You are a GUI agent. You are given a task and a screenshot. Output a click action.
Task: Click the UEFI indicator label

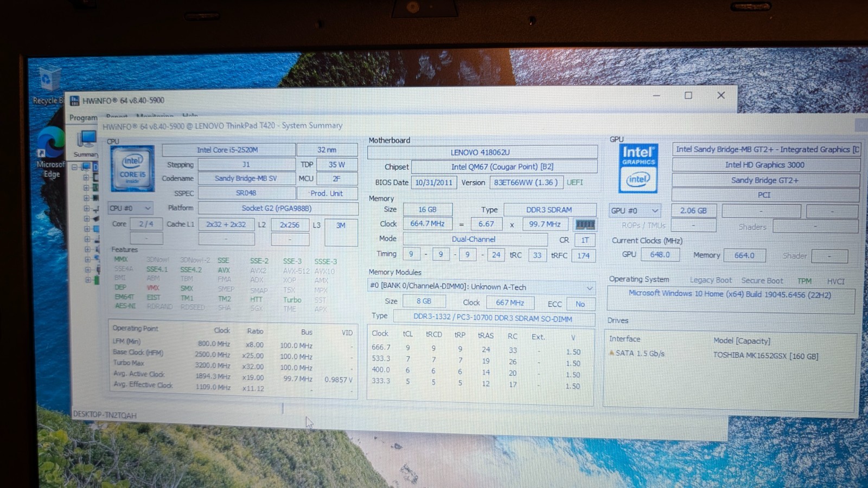575,182
